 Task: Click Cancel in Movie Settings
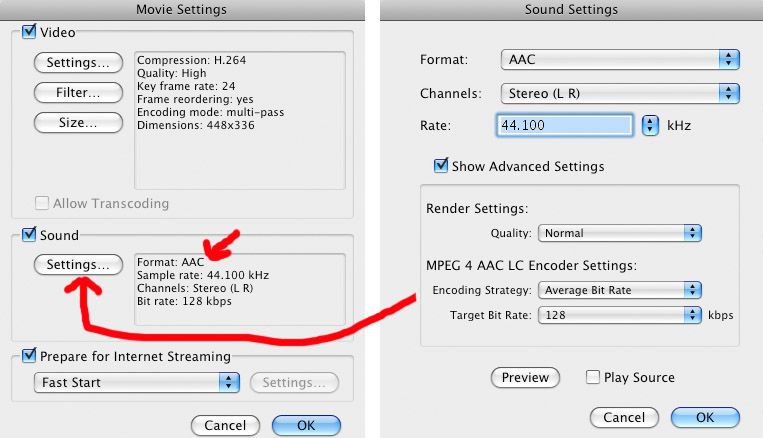point(225,425)
